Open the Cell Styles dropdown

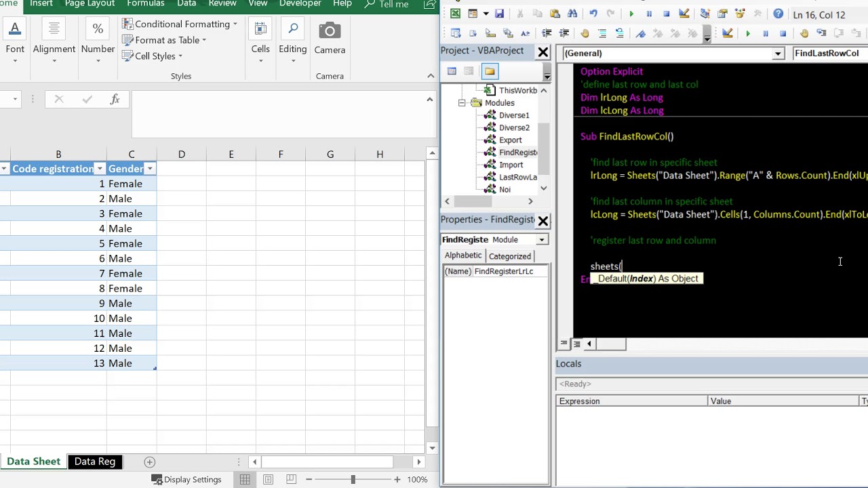pos(153,56)
